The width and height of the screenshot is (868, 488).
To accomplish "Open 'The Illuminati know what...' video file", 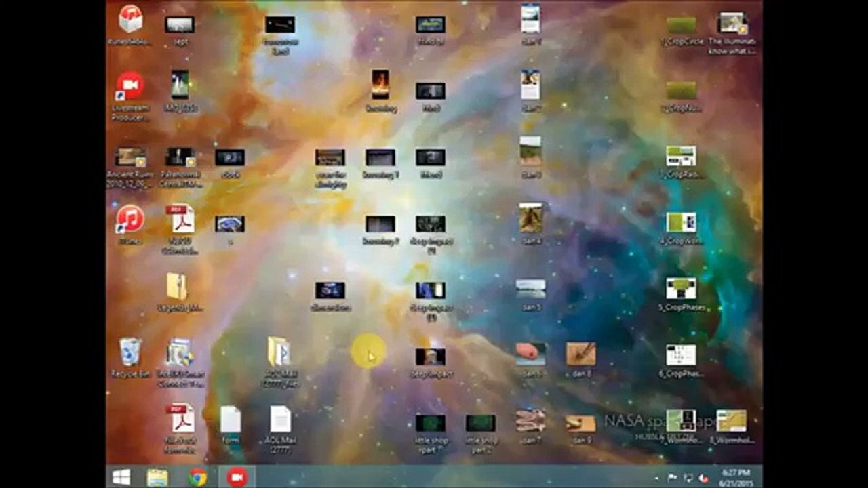I will pos(732,24).
